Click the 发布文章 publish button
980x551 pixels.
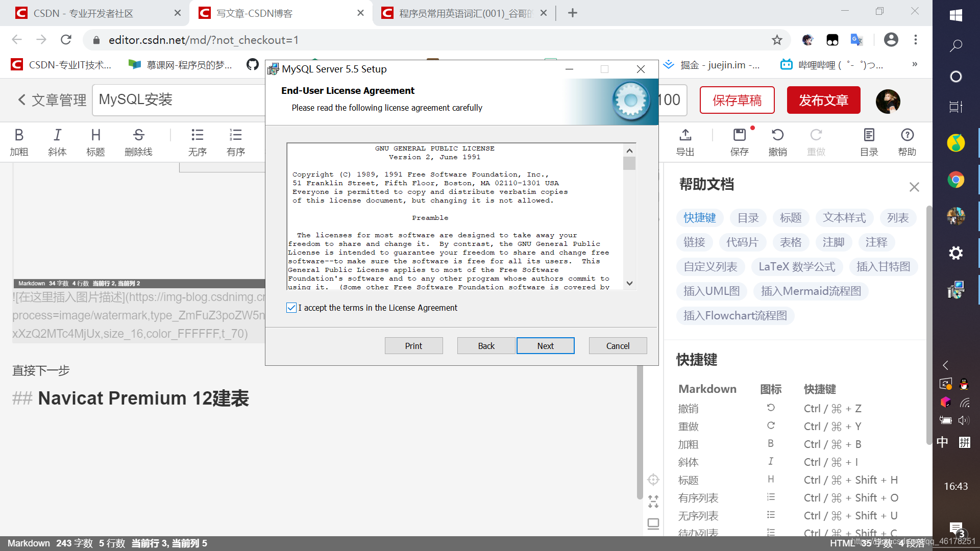[823, 100]
